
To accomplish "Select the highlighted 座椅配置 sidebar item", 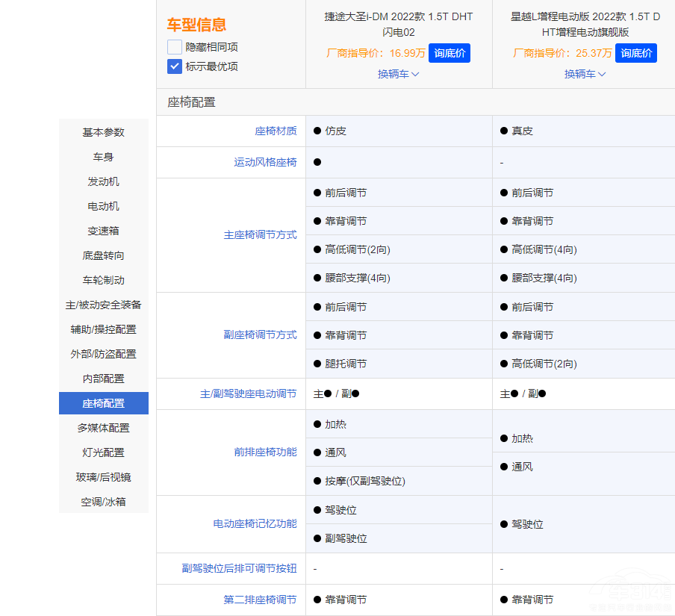I will (104, 403).
